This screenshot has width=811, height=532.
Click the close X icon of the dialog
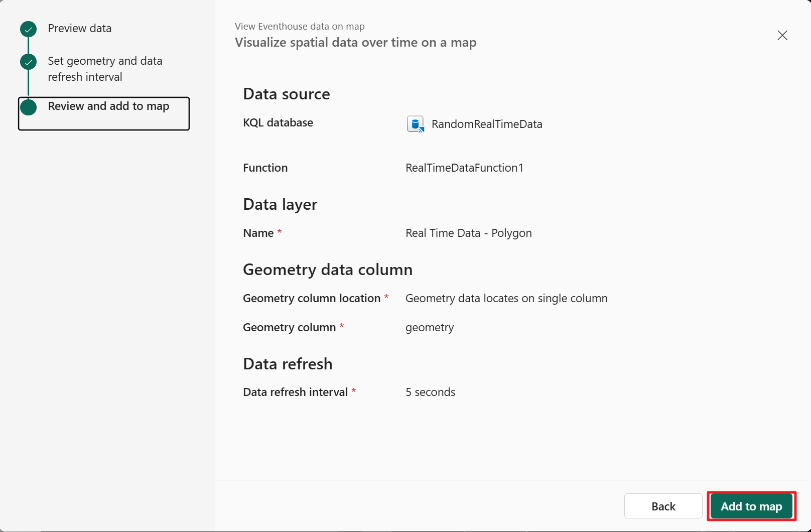pos(782,35)
